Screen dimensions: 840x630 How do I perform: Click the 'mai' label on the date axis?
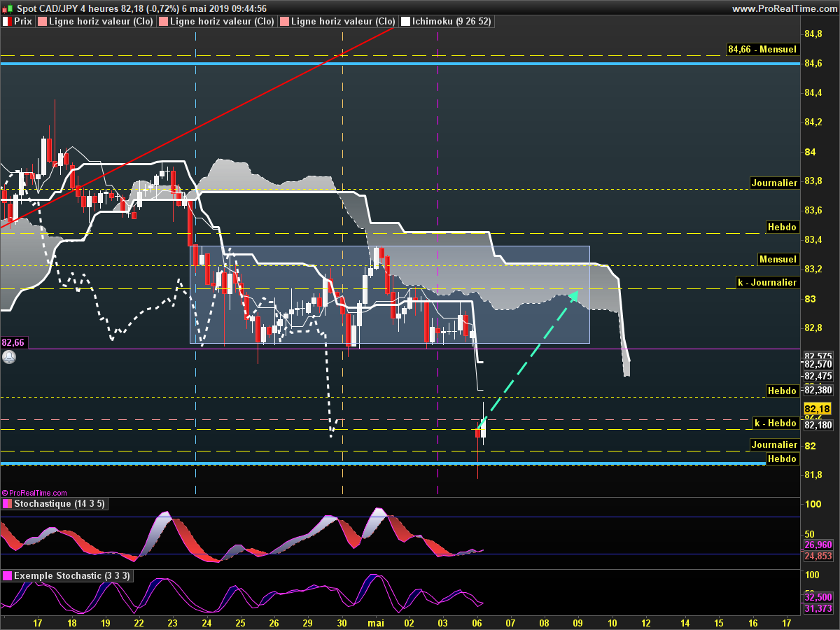pyautogui.click(x=376, y=622)
